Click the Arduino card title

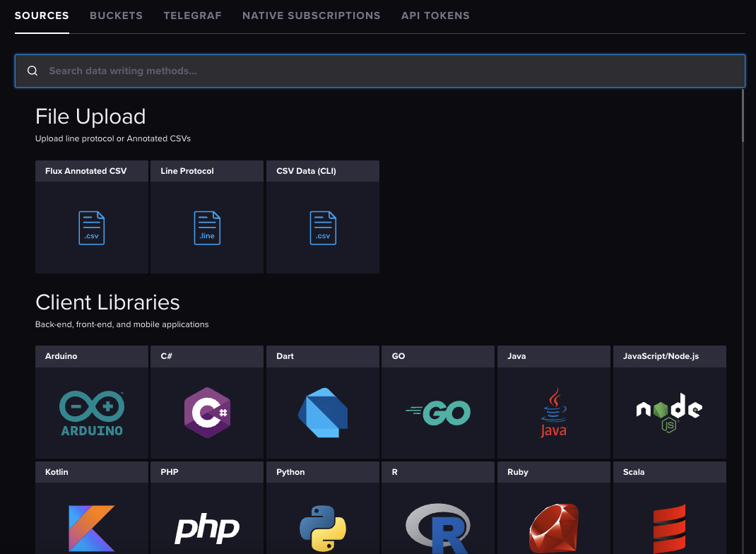tap(61, 356)
